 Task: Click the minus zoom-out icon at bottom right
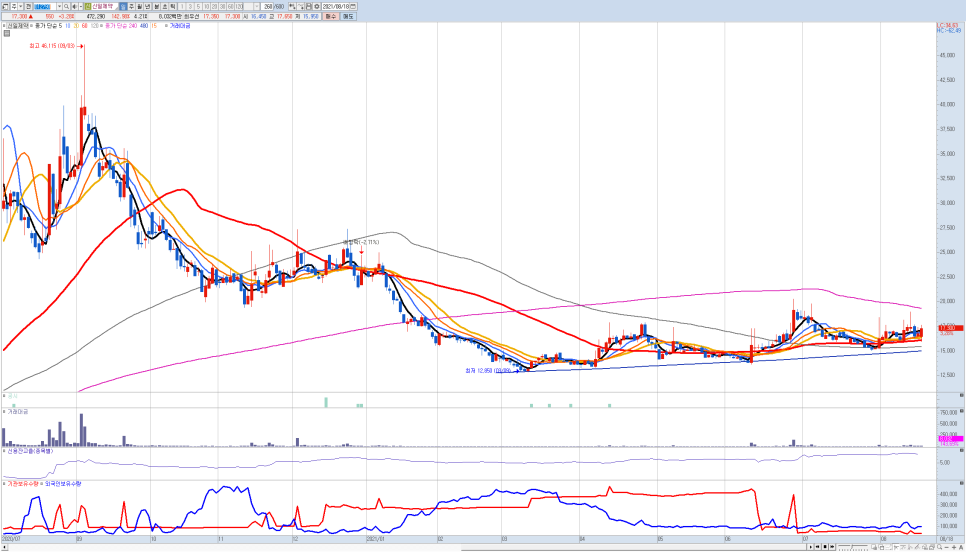[946, 547]
